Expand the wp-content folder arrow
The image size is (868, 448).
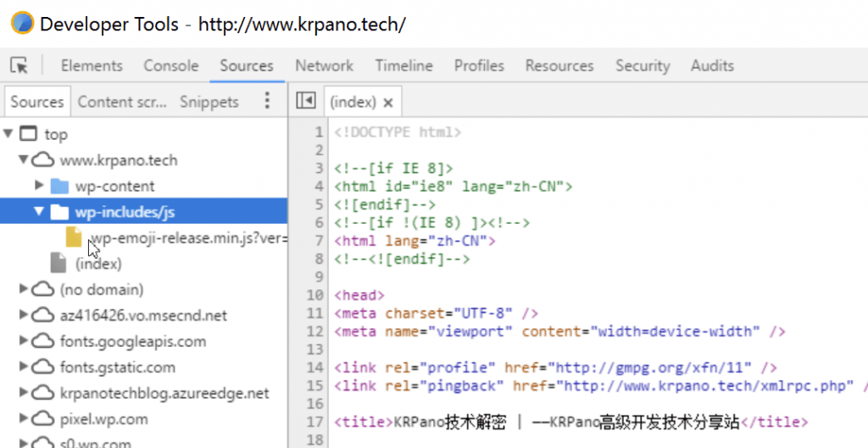(x=39, y=186)
